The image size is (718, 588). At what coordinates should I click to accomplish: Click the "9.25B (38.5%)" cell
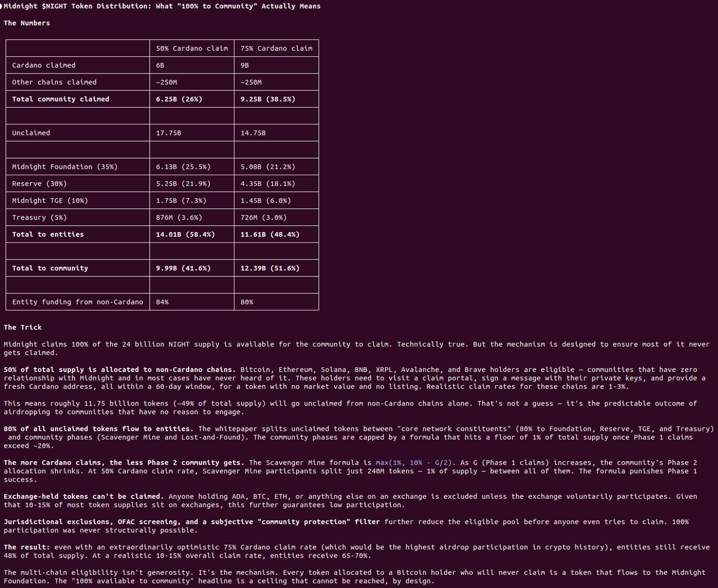tap(267, 99)
